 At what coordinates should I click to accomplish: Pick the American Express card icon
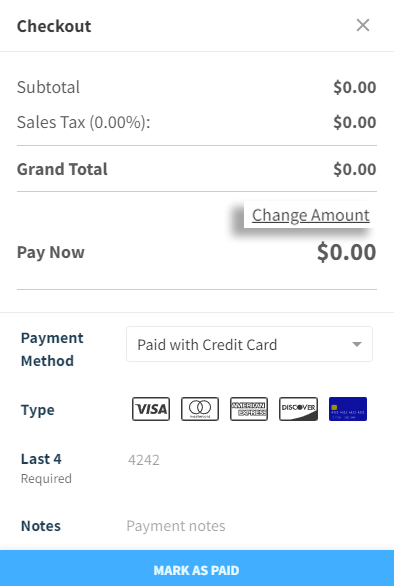[249, 409]
